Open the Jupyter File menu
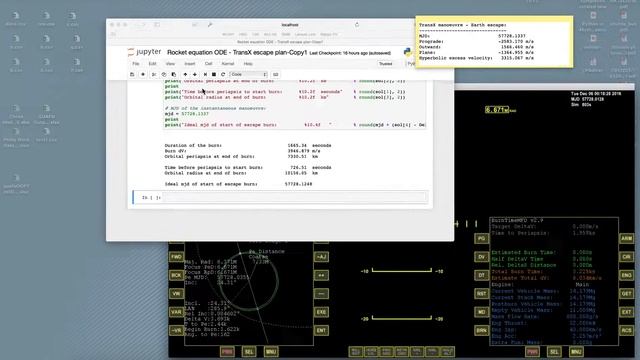The width and height of the screenshot is (640, 360). coord(136,64)
